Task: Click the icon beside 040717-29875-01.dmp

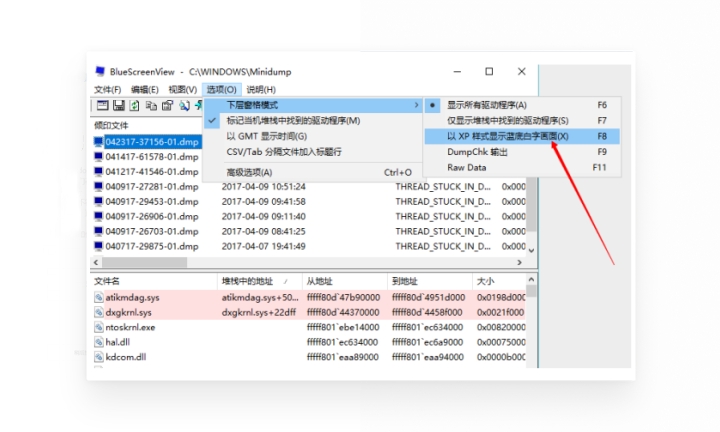Action: click(x=98, y=246)
